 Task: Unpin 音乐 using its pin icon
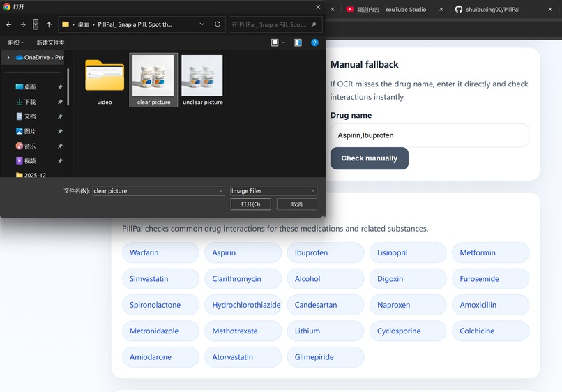click(60, 146)
